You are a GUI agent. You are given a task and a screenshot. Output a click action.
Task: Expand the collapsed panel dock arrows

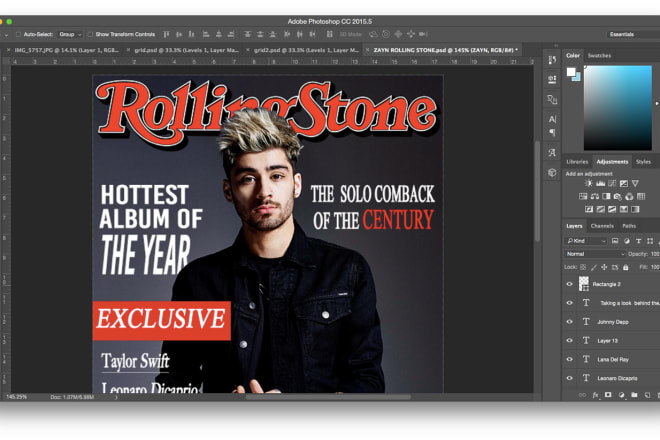tap(556, 45)
